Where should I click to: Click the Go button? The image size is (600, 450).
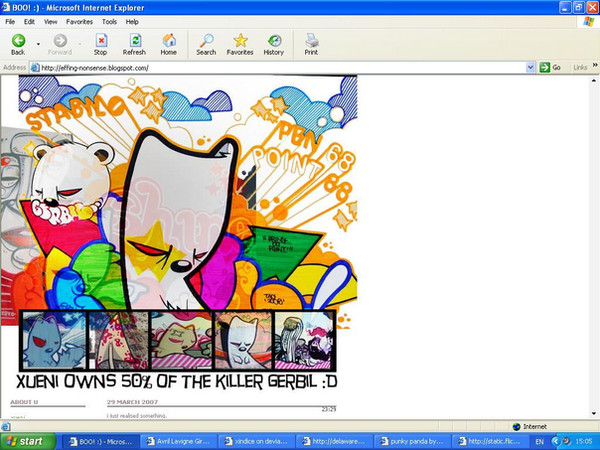coord(550,68)
